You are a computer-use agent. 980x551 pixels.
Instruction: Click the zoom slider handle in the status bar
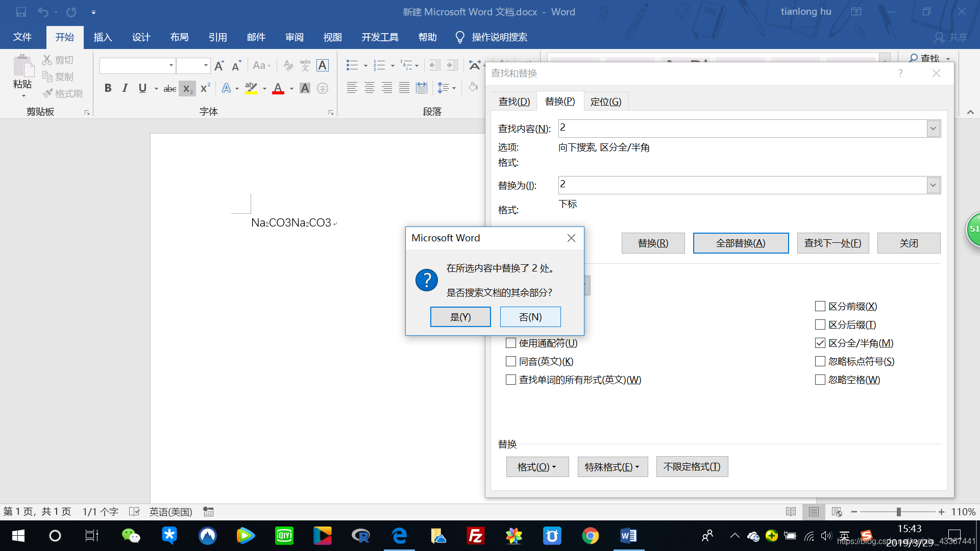tap(898, 512)
